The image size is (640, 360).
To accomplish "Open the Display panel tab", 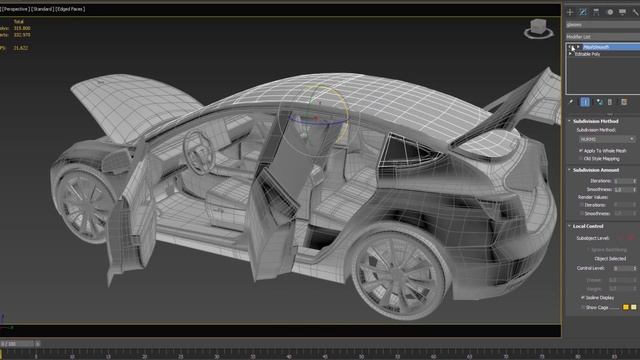I will tap(622, 12).
